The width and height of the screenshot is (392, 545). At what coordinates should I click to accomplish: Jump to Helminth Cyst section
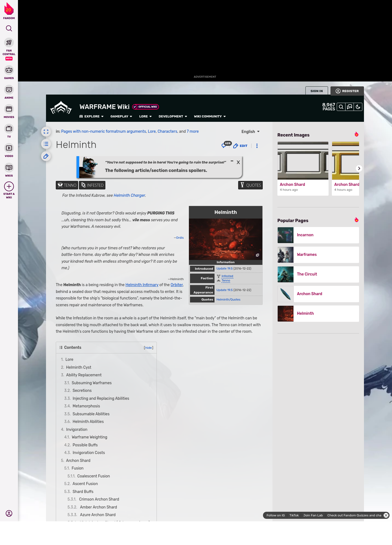coord(79,367)
